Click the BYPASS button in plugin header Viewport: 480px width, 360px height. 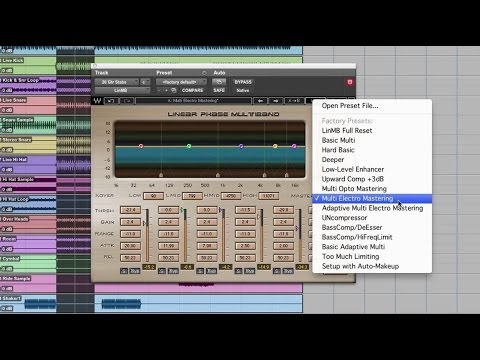[243, 82]
